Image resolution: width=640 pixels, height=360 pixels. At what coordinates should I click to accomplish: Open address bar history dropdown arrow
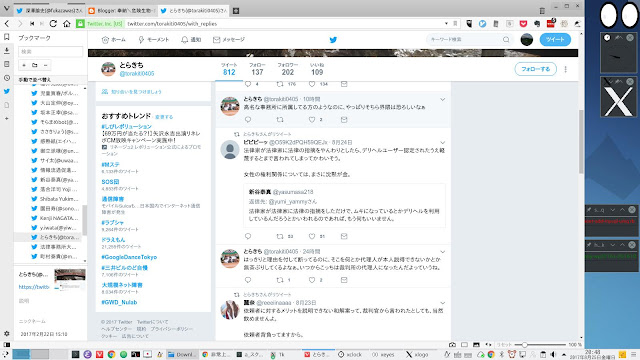coord(446,24)
